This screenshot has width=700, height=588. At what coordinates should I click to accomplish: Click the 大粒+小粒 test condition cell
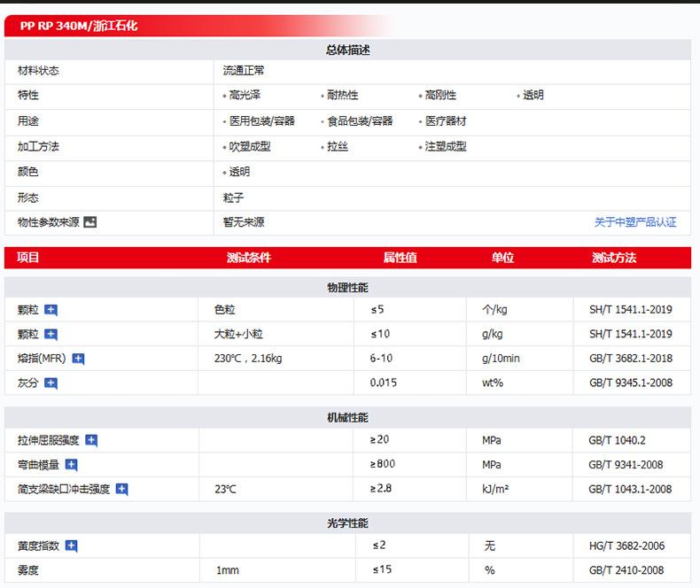click(x=238, y=334)
